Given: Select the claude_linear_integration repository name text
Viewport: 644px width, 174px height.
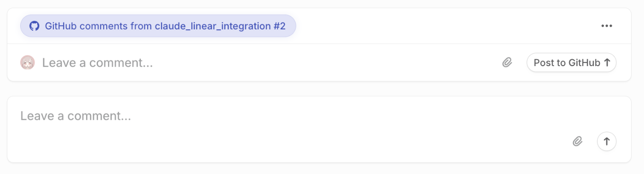Looking at the screenshot, I should click(213, 26).
